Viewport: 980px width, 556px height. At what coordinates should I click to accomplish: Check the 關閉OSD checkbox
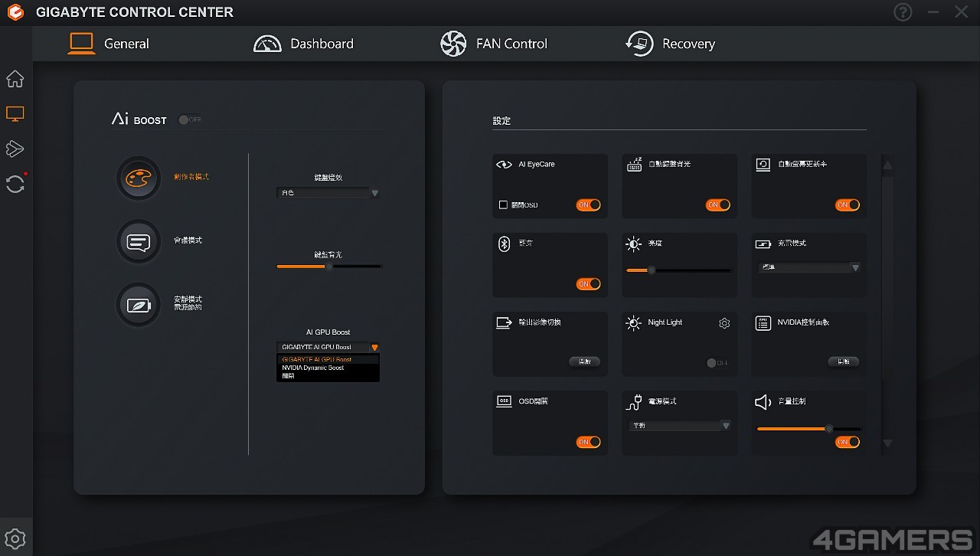503,205
